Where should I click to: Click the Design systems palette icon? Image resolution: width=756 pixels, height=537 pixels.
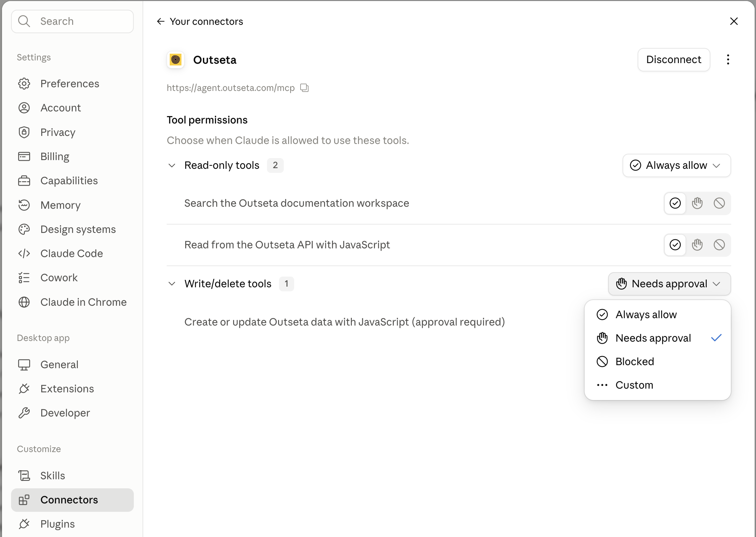(x=24, y=229)
